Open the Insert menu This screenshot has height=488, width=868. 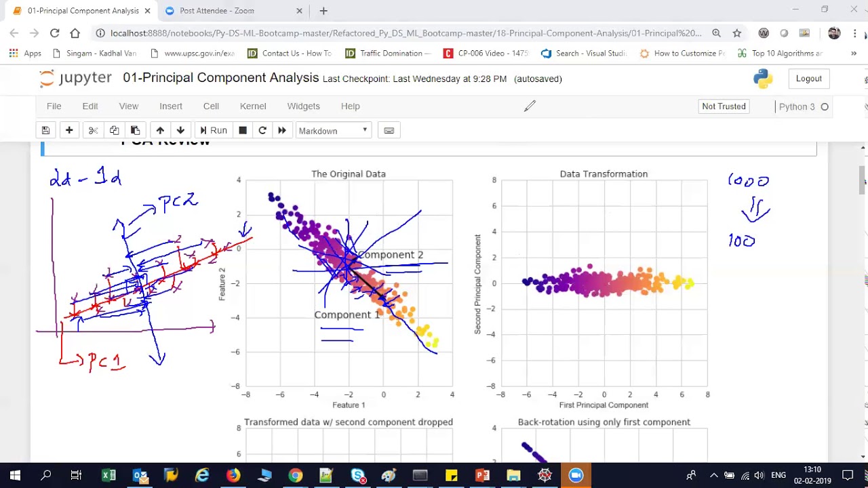[x=171, y=106]
